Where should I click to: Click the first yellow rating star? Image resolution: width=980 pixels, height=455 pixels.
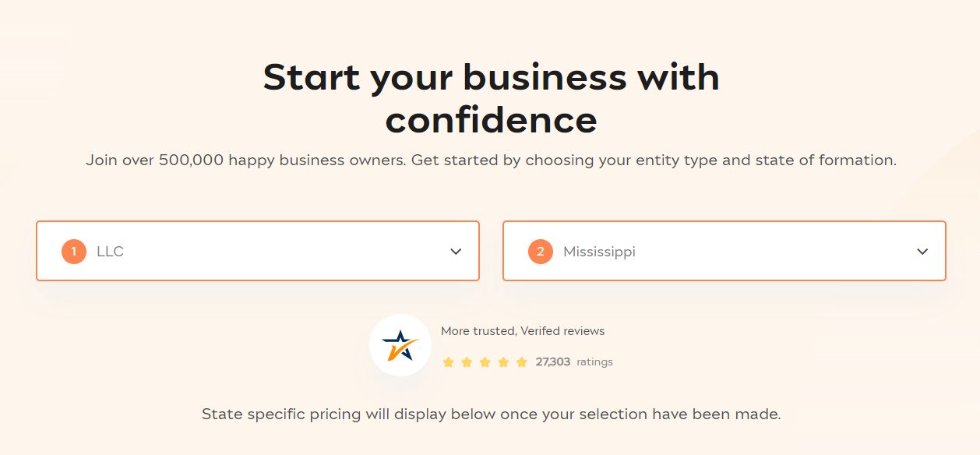tap(448, 362)
